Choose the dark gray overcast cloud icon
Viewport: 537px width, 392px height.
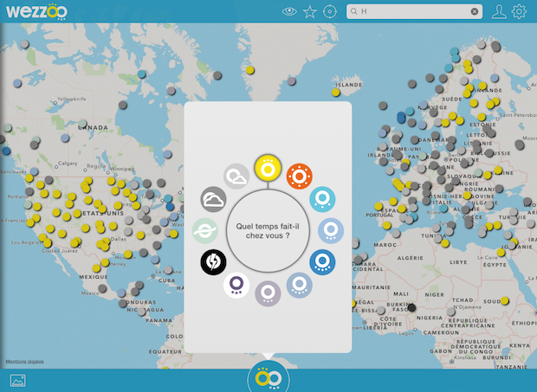[214, 201]
